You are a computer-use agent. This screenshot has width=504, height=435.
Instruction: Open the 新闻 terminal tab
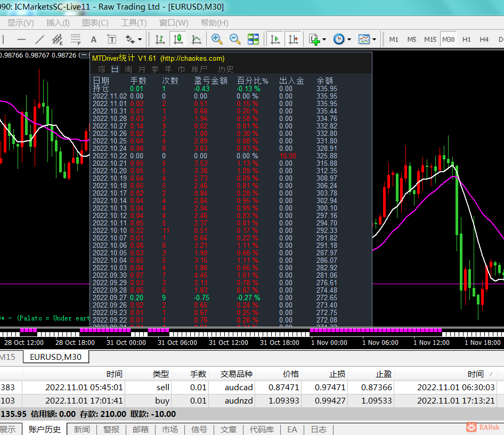[x=82, y=429]
